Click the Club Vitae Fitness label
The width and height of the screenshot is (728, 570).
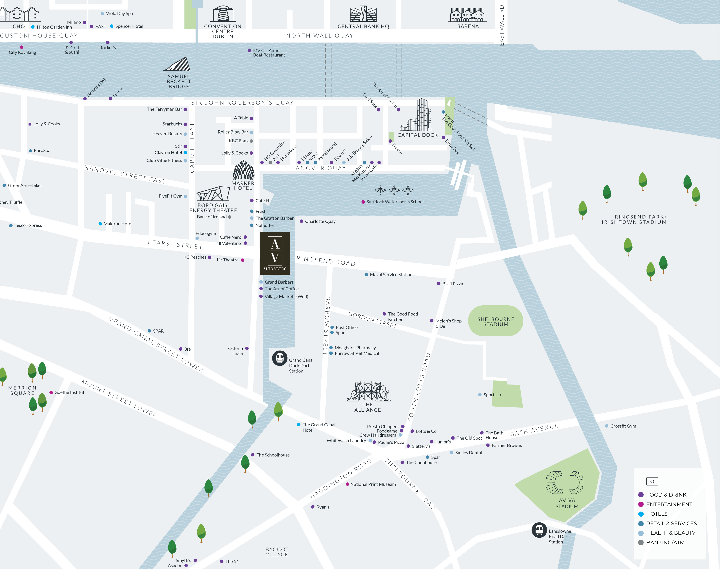(166, 162)
